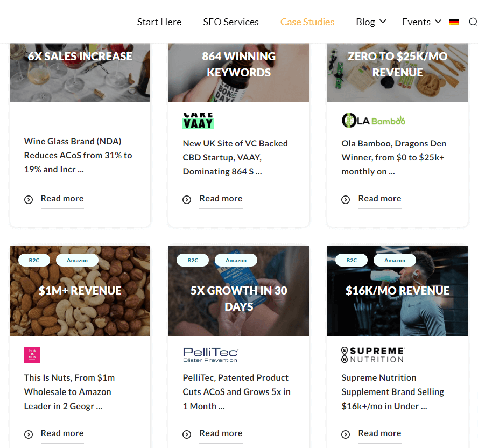
Task: Open the 864 Winning Keywords image
Action: (x=238, y=72)
